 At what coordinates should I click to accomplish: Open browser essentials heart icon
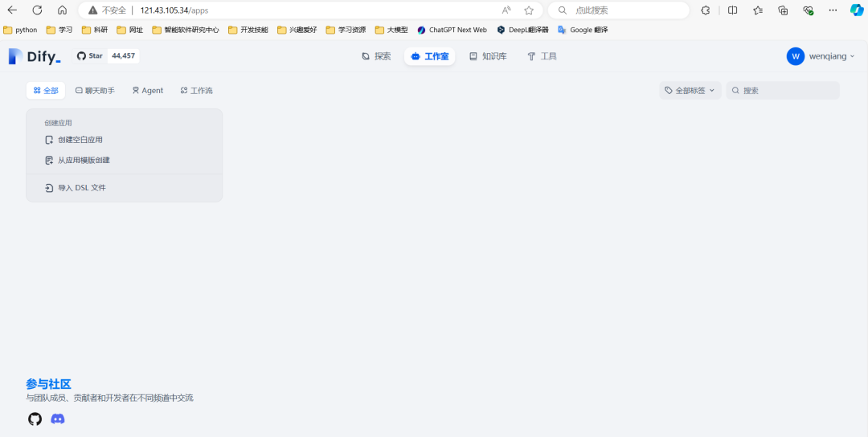pyautogui.click(x=809, y=10)
